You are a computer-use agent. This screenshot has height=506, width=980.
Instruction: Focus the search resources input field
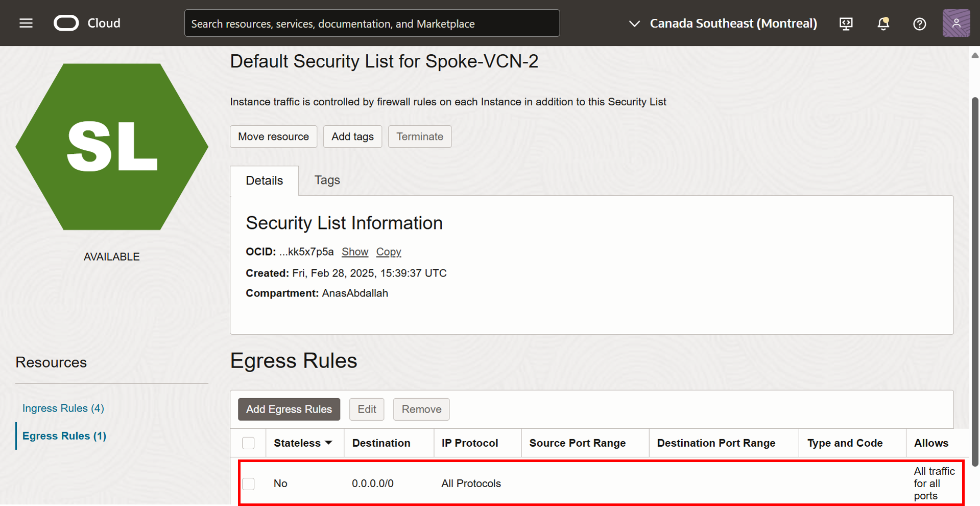pyautogui.click(x=372, y=24)
